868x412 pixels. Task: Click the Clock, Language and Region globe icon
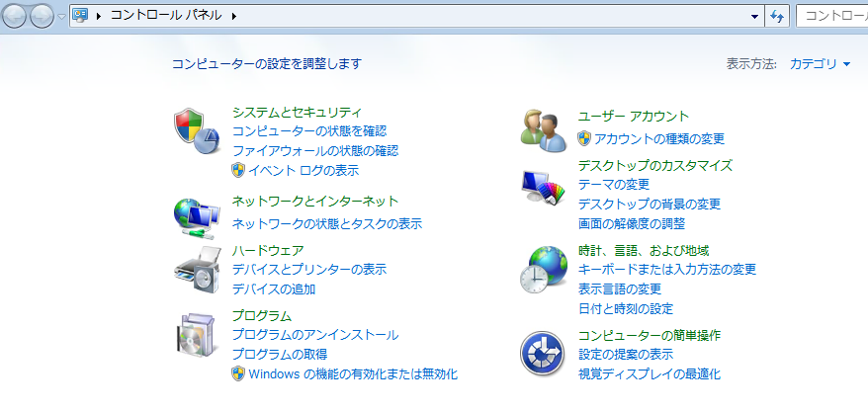pyautogui.click(x=544, y=270)
